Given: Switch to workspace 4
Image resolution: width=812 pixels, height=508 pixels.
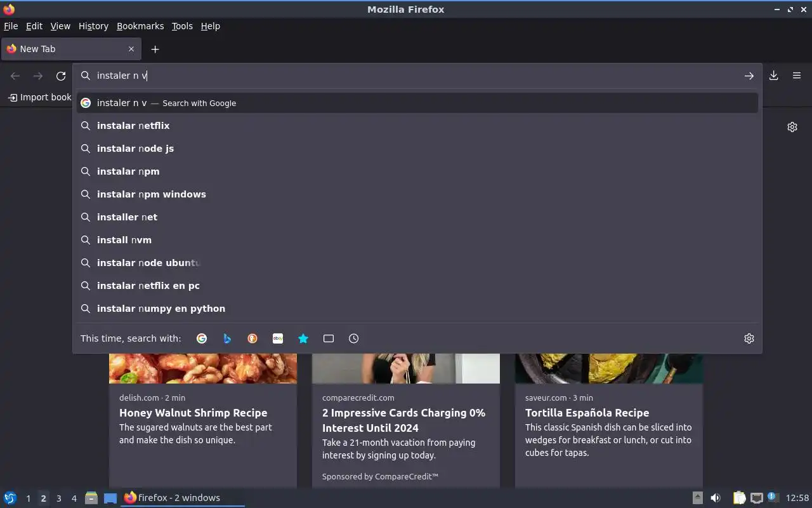Looking at the screenshot, I should click(74, 498).
